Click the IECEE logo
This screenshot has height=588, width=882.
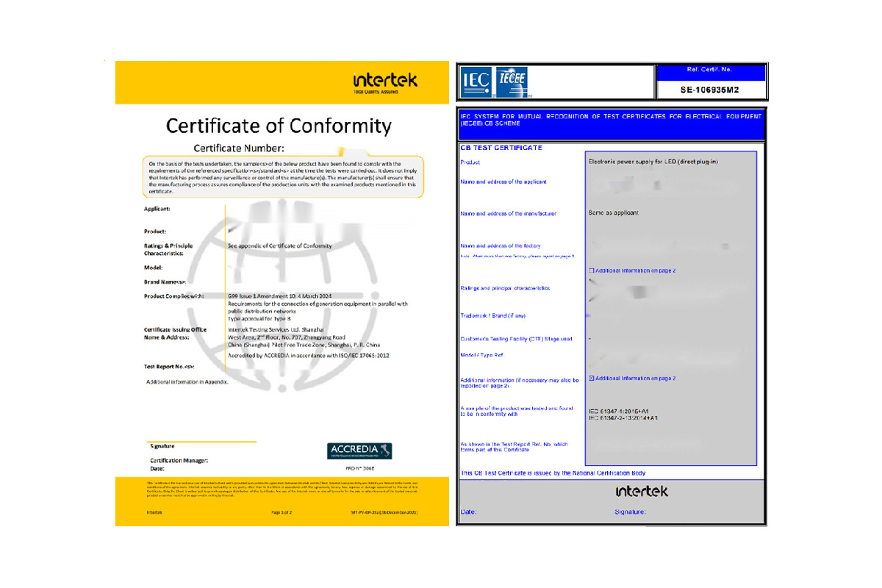(512, 81)
